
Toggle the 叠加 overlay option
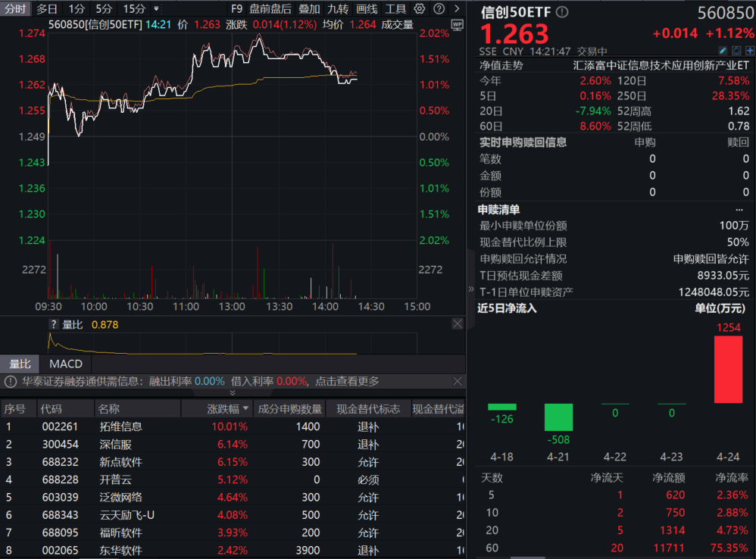click(x=309, y=9)
